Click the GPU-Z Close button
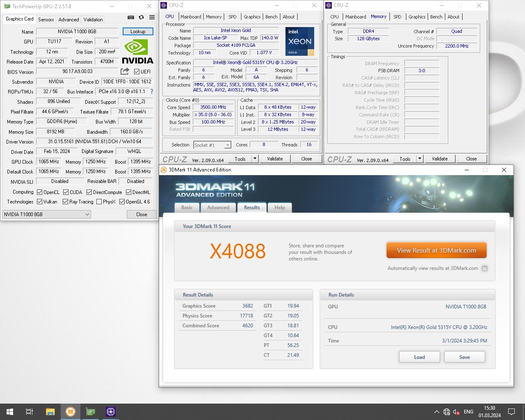 142,214
